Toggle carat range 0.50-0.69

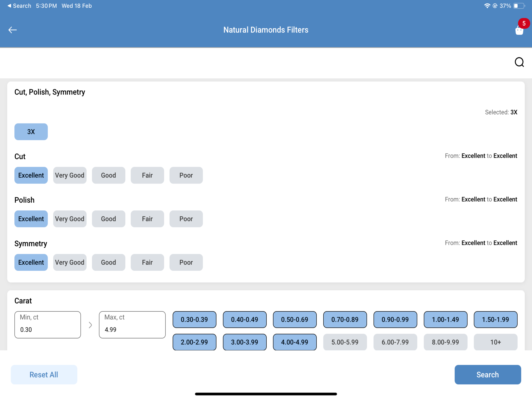(295, 320)
